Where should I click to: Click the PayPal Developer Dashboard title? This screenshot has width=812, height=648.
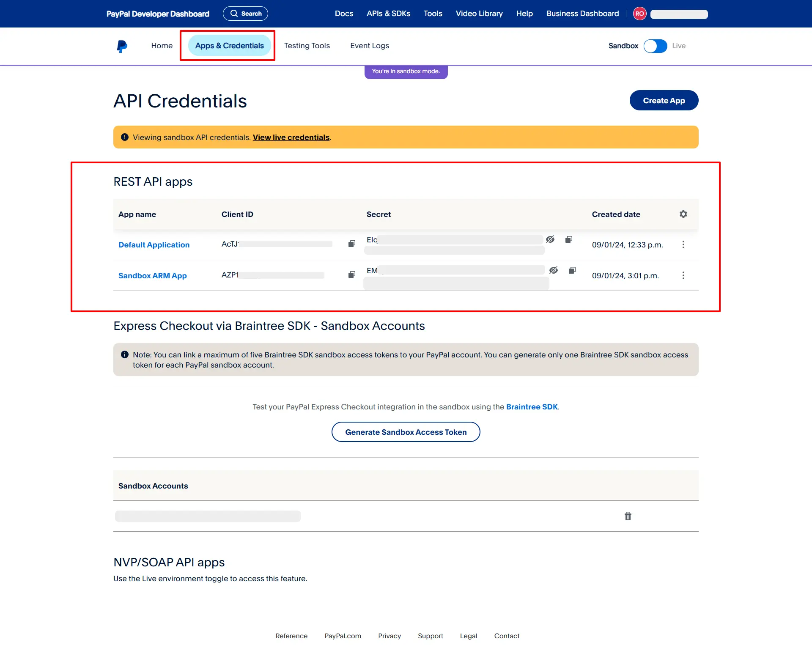coord(158,14)
